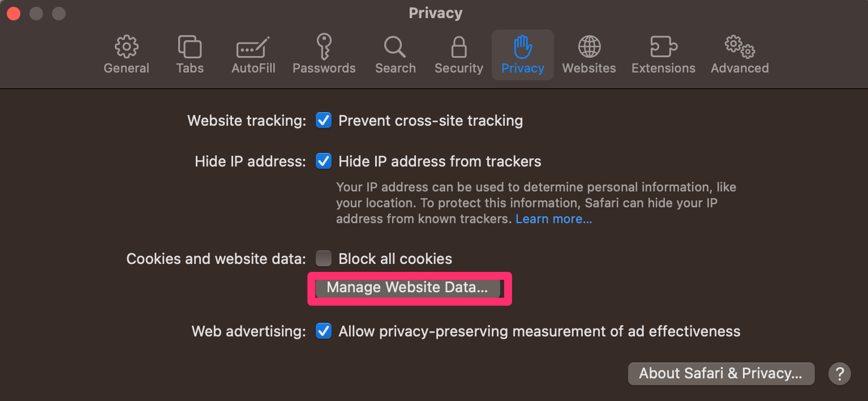This screenshot has width=868, height=401.
Task: Uncheck Hide IP address from trackers
Action: 323,161
